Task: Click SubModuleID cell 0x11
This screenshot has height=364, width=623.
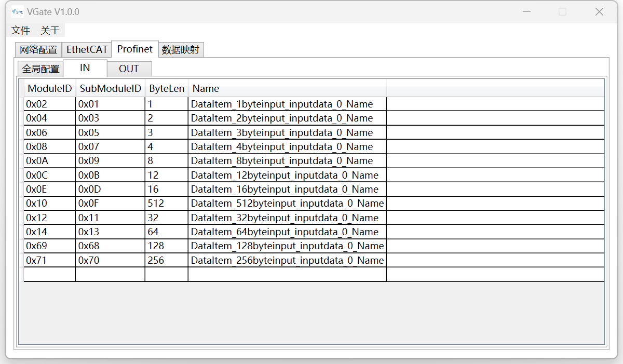Action: [110, 218]
